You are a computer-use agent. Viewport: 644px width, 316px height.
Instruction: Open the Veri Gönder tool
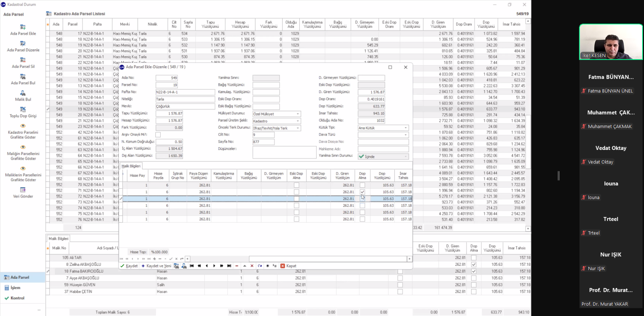click(x=23, y=193)
